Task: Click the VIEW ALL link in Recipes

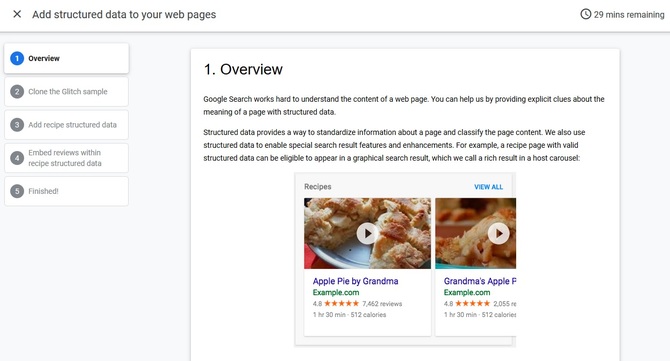Action: [488, 187]
